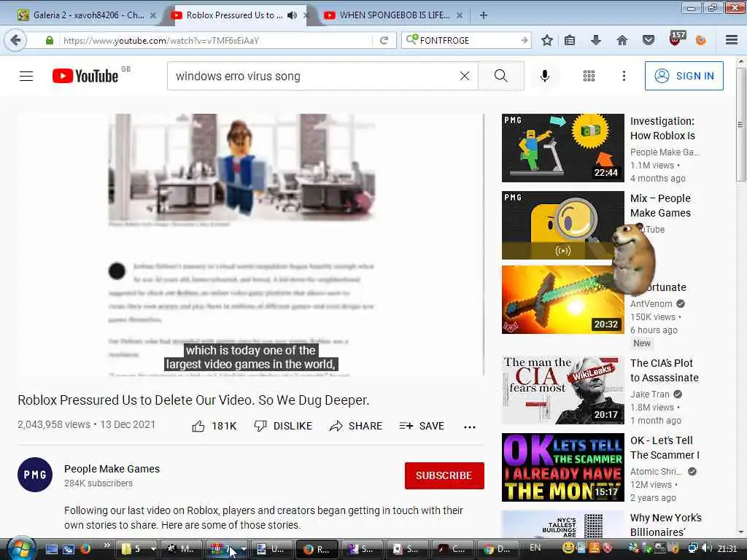This screenshot has width=747, height=560.
Task: Run the YouTube search with magnifier button
Action: pyautogui.click(x=500, y=76)
